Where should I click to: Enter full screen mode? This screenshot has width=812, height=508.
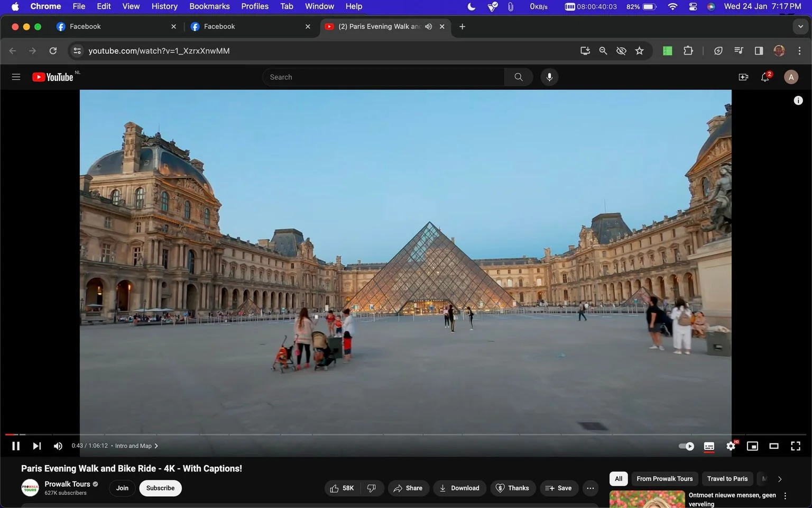[x=796, y=446]
